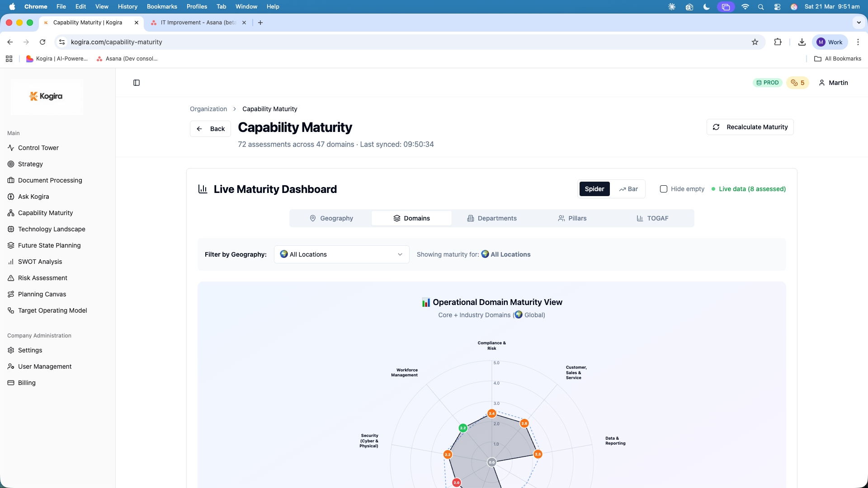Switch to the Departments tab
Viewport: 868px width, 488px height.
492,218
